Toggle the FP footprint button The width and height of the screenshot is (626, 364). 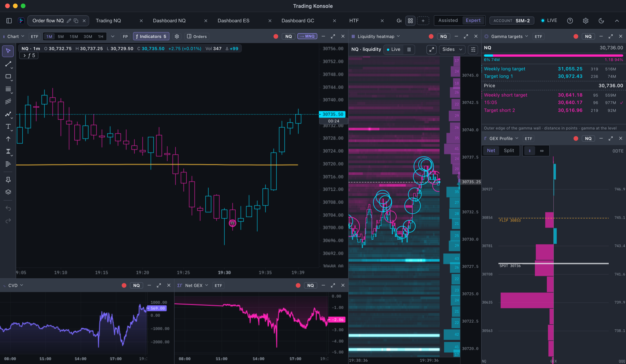point(125,37)
